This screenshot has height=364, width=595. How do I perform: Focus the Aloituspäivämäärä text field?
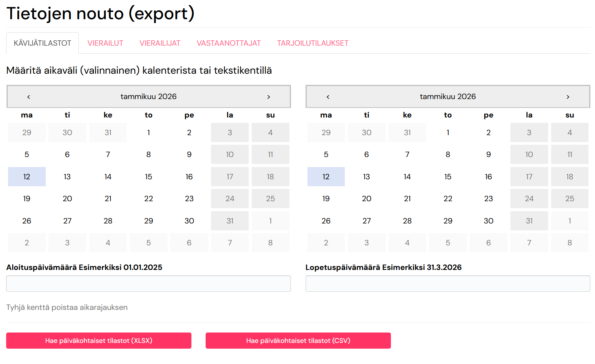tap(148, 283)
